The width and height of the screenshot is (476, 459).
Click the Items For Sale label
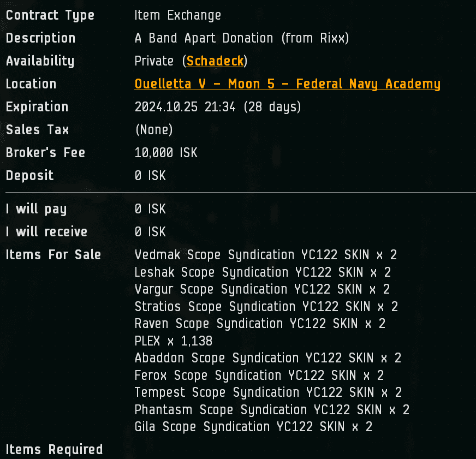(x=53, y=255)
